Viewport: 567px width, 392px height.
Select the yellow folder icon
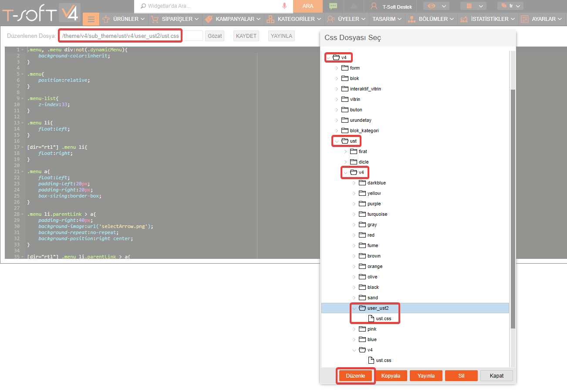coord(362,193)
